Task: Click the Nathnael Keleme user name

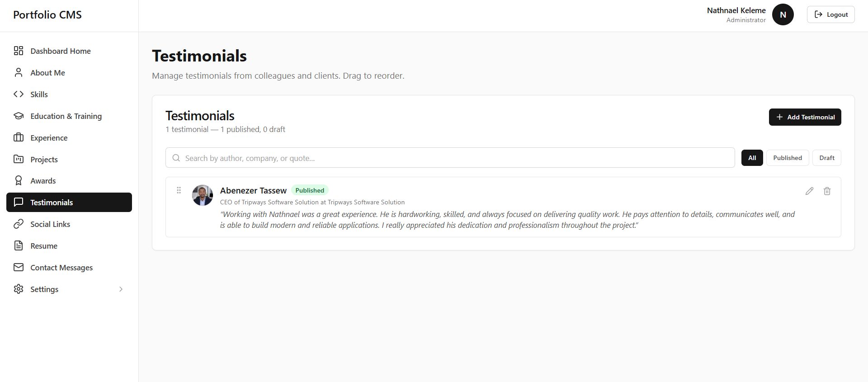Action: tap(736, 10)
